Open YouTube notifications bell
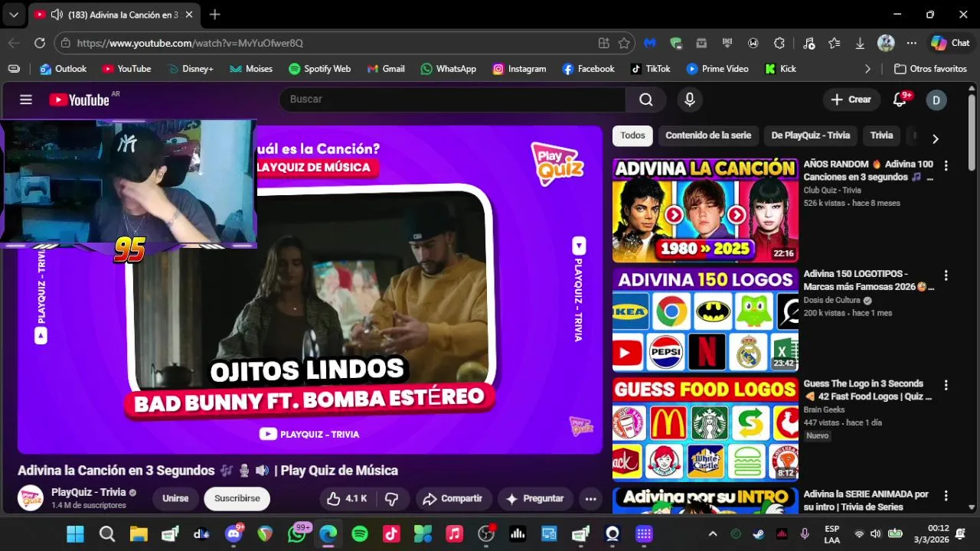The height and width of the screenshot is (551, 980). coord(900,99)
